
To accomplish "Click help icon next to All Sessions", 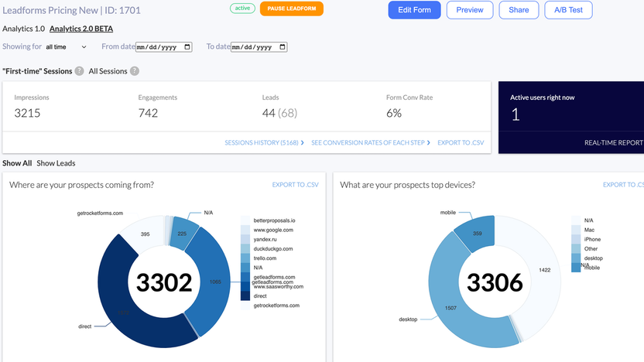I will point(135,71).
